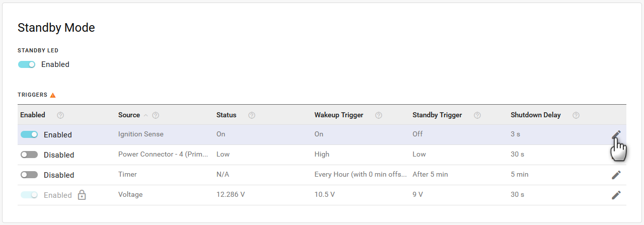Click the locked Voltage trigger toggle
This screenshot has width=644, height=225.
pyautogui.click(x=29, y=195)
